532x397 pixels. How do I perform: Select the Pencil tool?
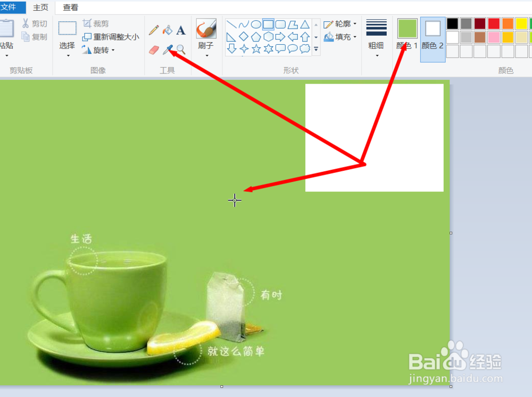click(154, 30)
